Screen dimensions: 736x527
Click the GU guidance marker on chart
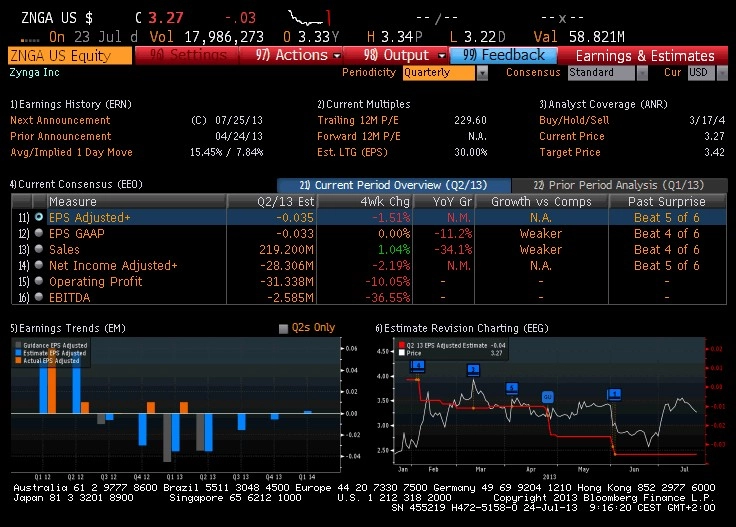coord(547,397)
